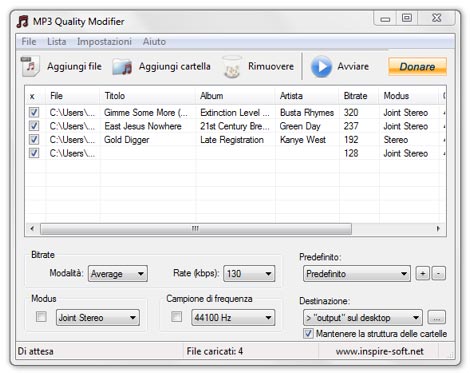
Task: Click www.inspire-soft.net in status bar
Action: pos(379,351)
